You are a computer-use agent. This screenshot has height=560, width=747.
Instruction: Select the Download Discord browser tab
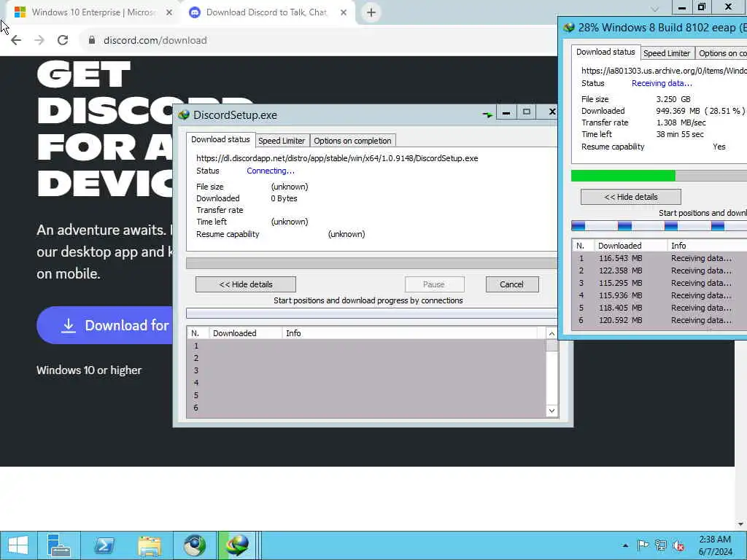(x=268, y=12)
